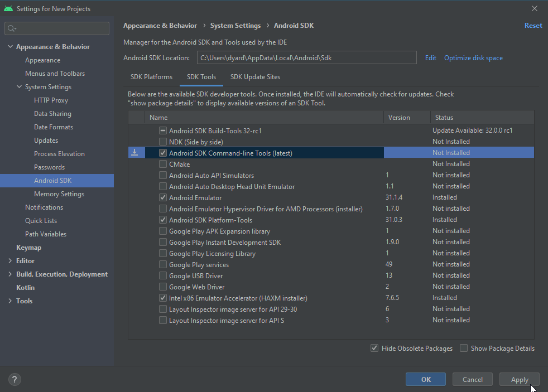Expand the Editor settings section
Viewport: 548px width, 392px height.
point(10,261)
